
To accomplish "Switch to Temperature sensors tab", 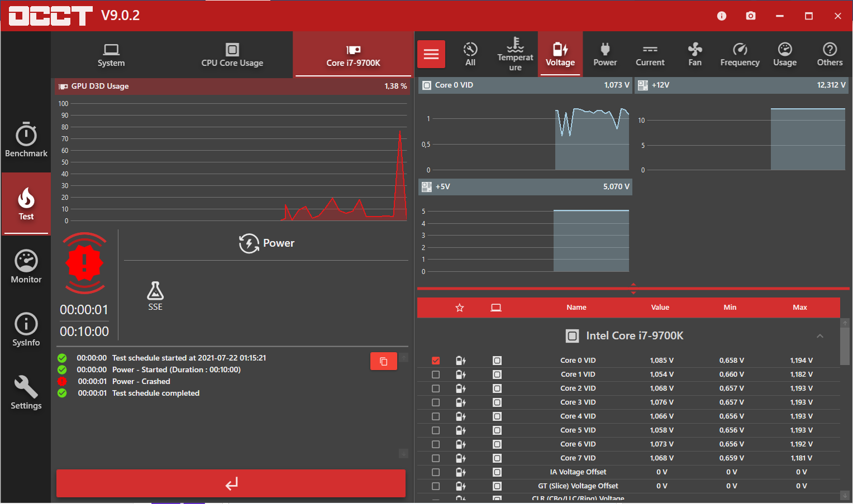I will pyautogui.click(x=515, y=54).
